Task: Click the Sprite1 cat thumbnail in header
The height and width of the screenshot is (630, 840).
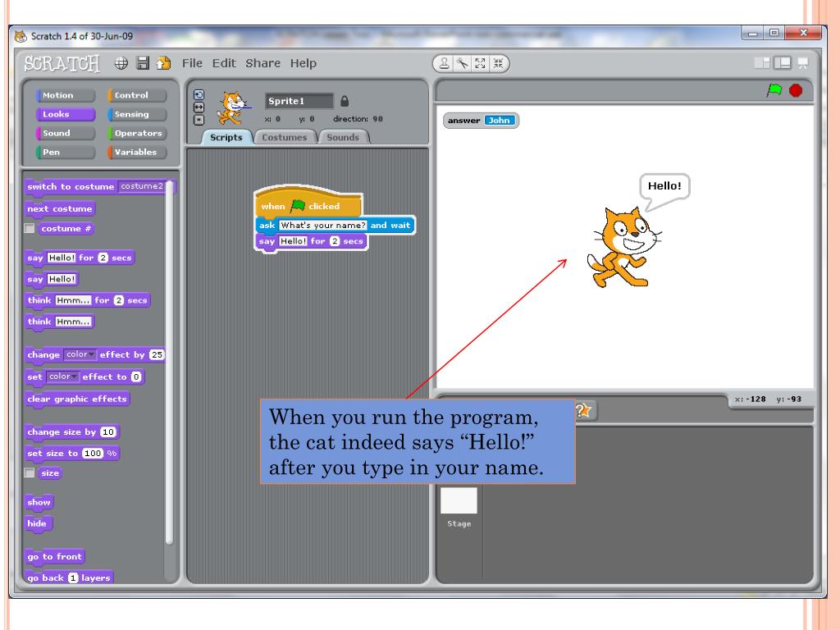Action: tap(232, 107)
